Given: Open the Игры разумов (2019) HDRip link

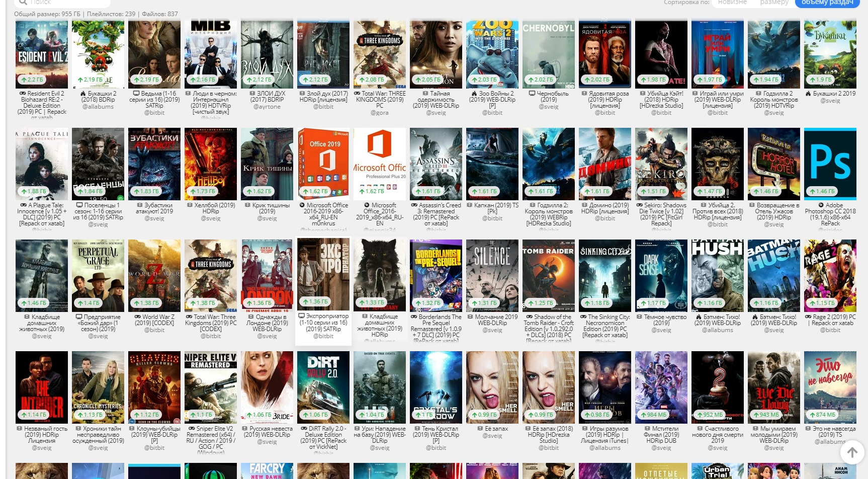Looking at the screenshot, I should (605, 435).
